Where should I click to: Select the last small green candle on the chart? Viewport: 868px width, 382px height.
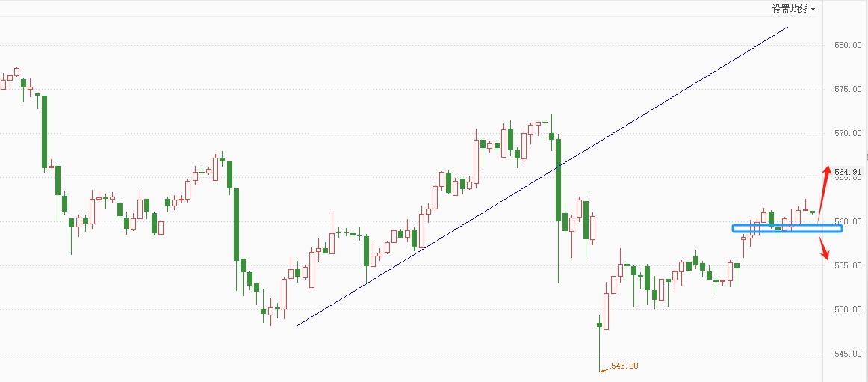[812, 212]
